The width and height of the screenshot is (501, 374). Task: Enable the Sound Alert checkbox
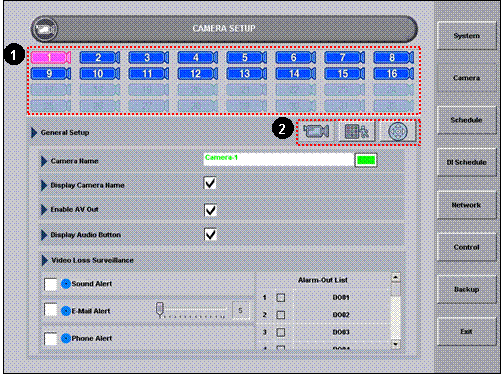click(51, 284)
